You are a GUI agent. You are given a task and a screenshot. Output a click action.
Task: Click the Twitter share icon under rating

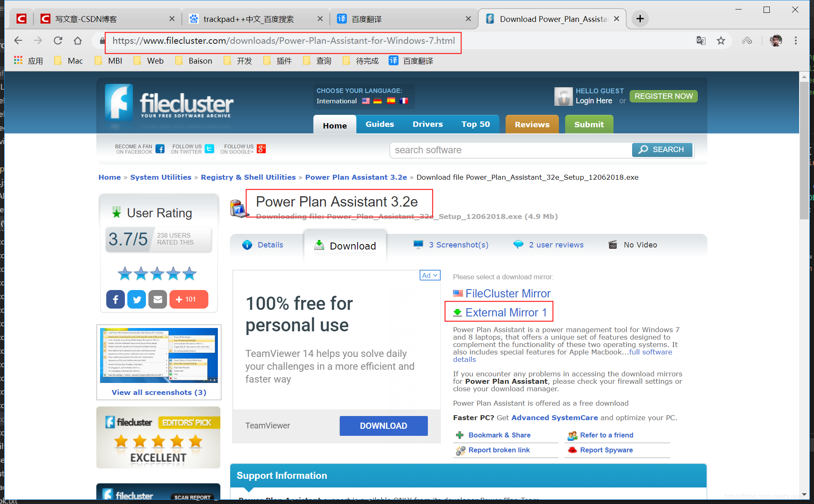coord(136,299)
